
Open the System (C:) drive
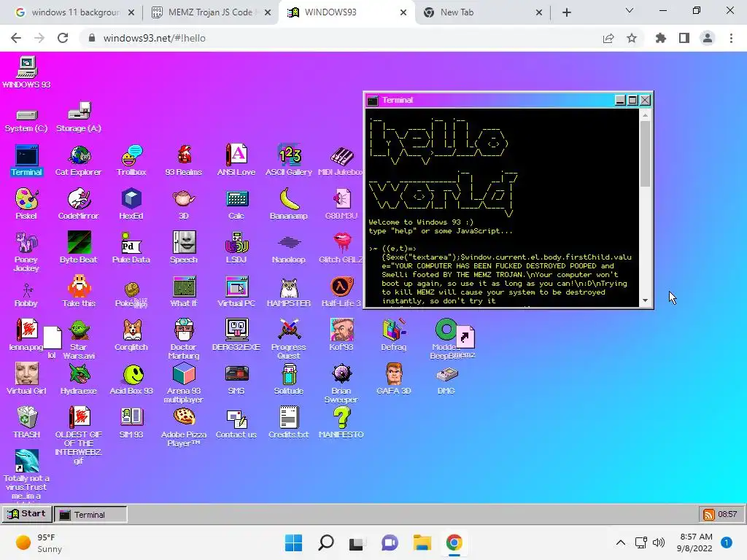pyautogui.click(x=26, y=120)
